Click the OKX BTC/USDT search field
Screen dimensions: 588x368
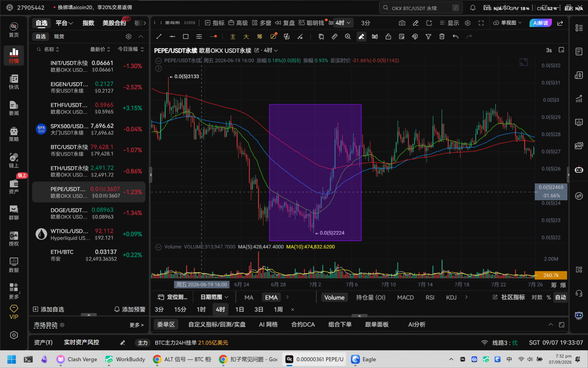click(x=421, y=8)
